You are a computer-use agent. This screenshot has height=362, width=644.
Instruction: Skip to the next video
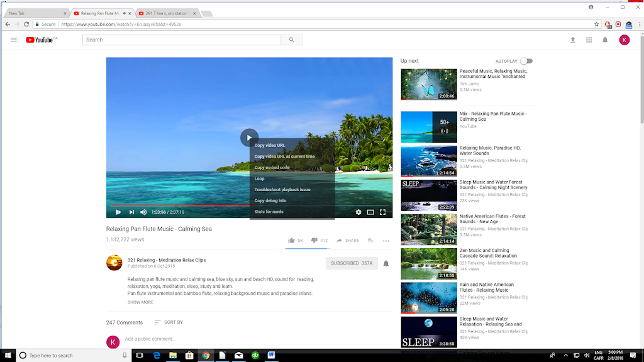[x=131, y=212]
